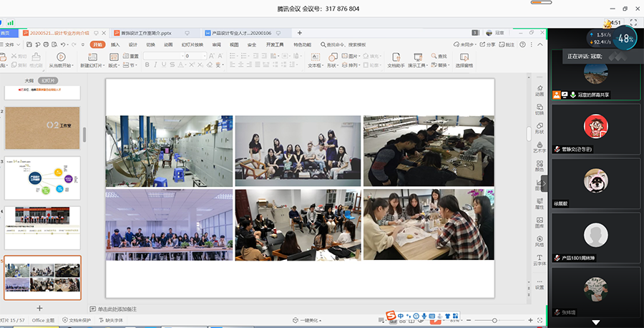Viewport: 644px width, 328px height.
Task: Switch to 首饰设计工作室简介.pptx document tab
Action: click(146, 33)
